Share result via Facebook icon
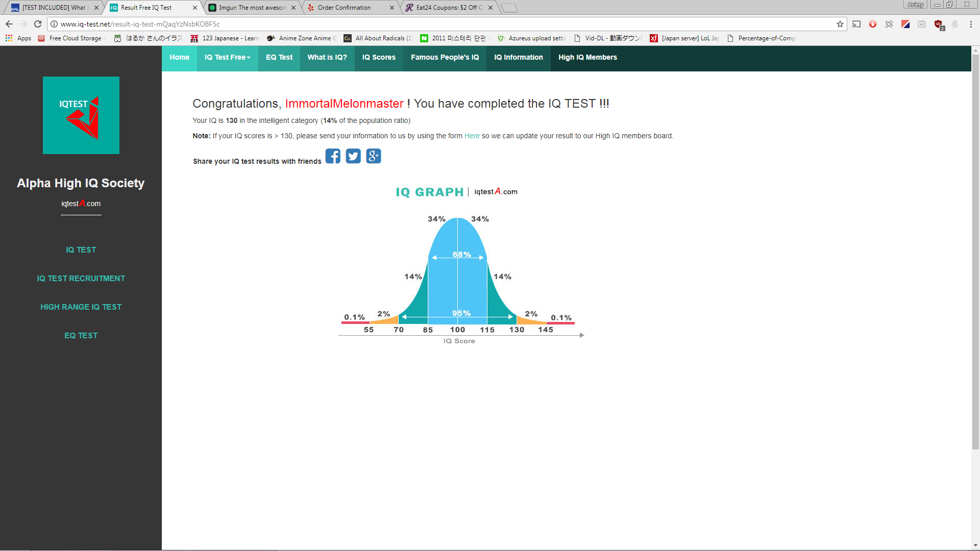The width and height of the screenshot is (980, 551). click(333, 156)
